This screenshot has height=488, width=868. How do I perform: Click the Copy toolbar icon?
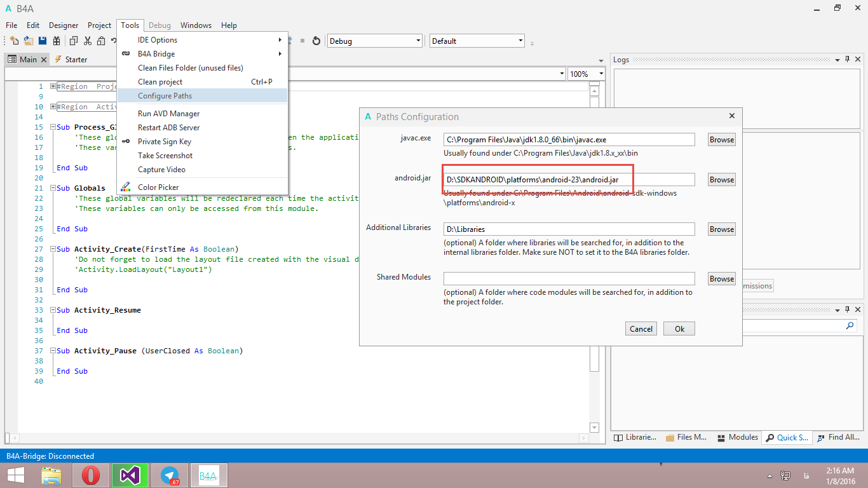point(73,41)
